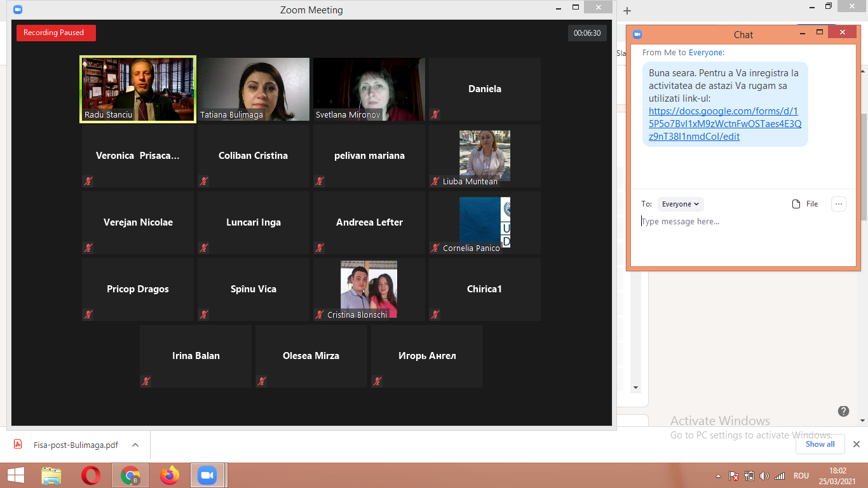Click the clock showing 18:02
This screenshot has width=868, height=488.
pos(838,471)
